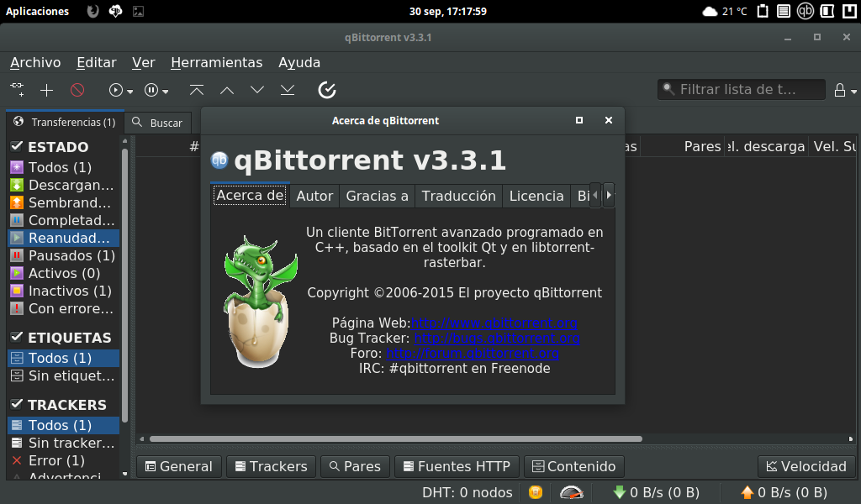Open the pause button dropdown arrow
Image resolution: width=861 pixels, height=504 pixels.
click(x=166, y=92)
